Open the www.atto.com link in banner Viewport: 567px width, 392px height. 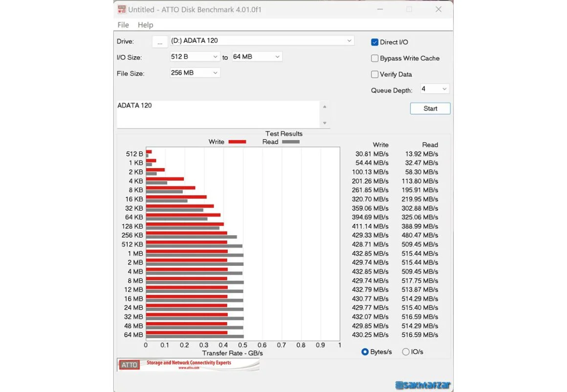click(x=189, y=368)
